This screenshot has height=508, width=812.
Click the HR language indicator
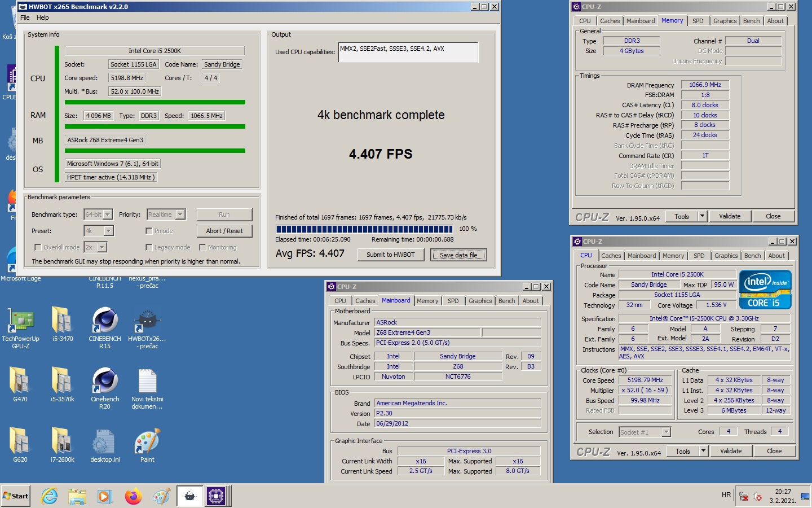(726, 495)
